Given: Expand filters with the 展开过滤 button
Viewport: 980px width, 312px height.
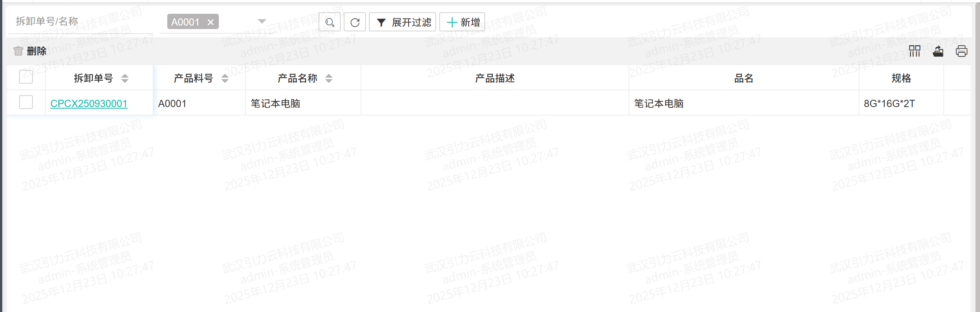Looking at the screenshot, I should (403, 22).
